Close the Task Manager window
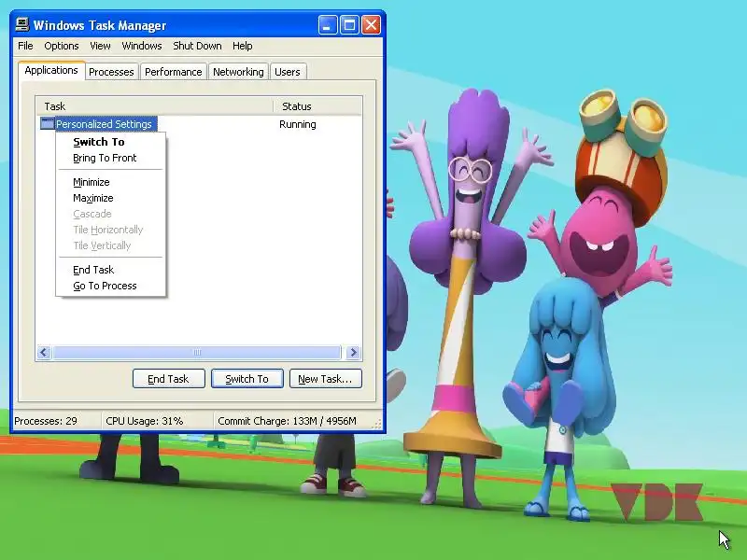Image resolution: width=747 pixels, height=560 pixels. point(371,25)
